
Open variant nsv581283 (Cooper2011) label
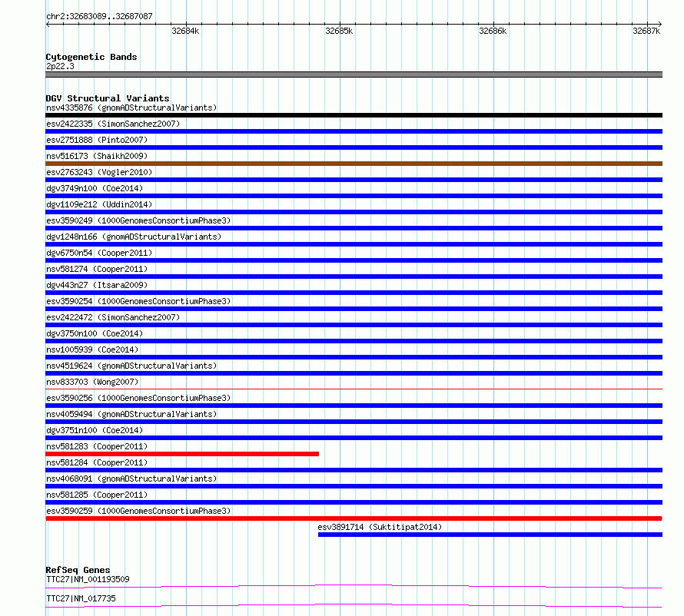tap(97, 446)
